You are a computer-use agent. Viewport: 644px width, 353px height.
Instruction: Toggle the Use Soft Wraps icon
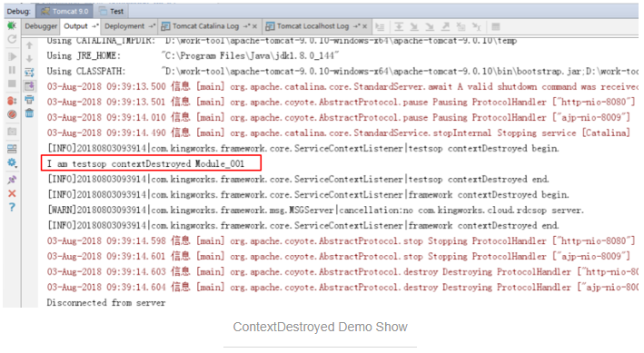(x=29, y=73)
